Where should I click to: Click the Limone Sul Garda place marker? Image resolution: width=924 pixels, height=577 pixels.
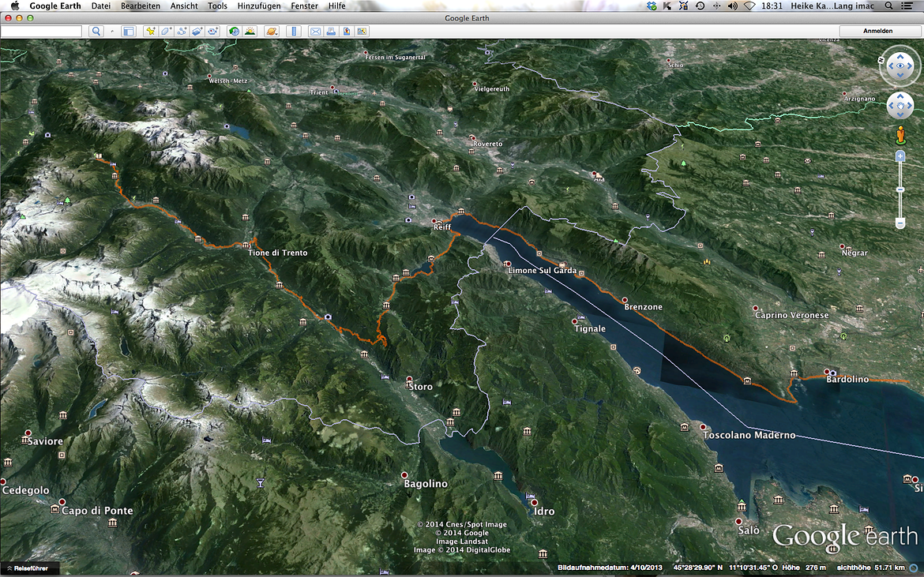point(507,264)
